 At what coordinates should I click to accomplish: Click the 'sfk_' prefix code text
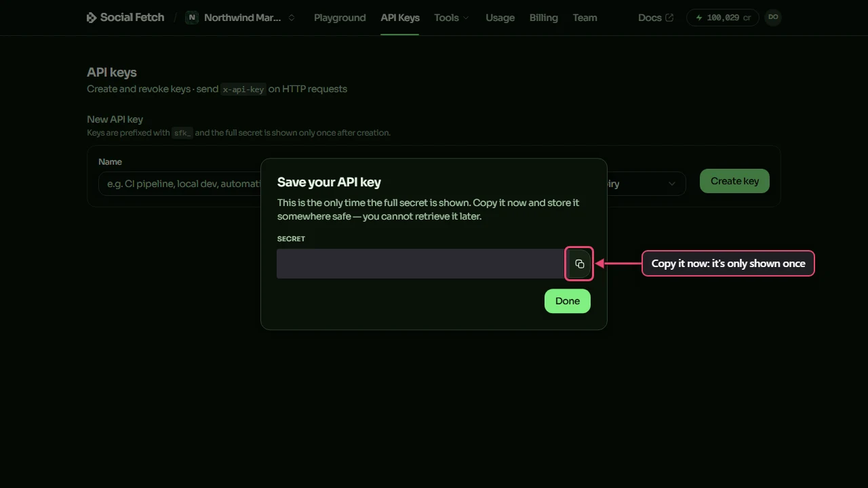(182, 133)
